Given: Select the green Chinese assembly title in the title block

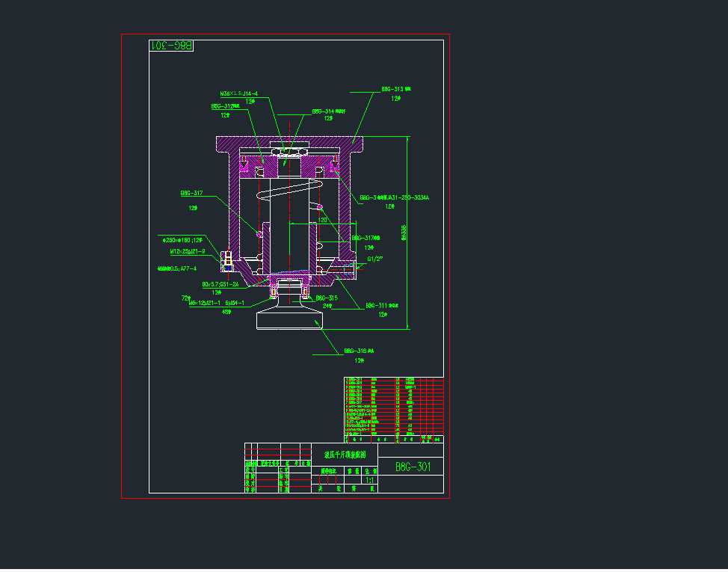Looking at the screenshot, I should tap(345, 455).
